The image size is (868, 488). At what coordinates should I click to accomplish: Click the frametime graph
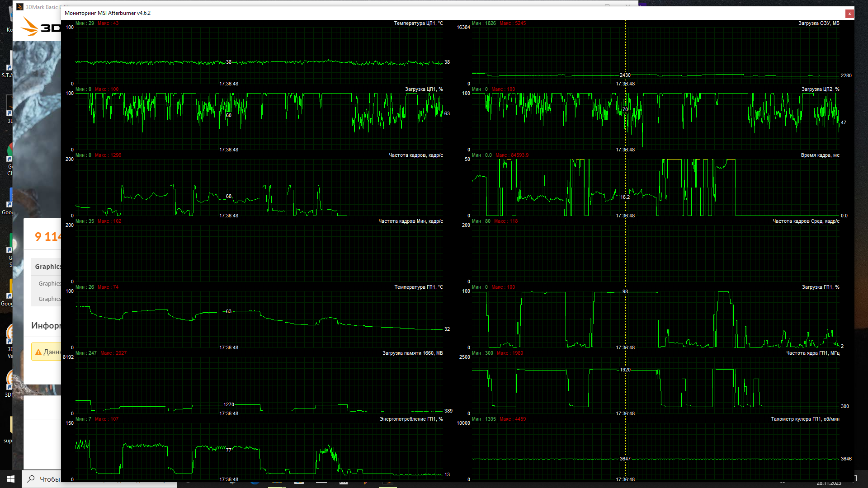[x=656, y=187]
